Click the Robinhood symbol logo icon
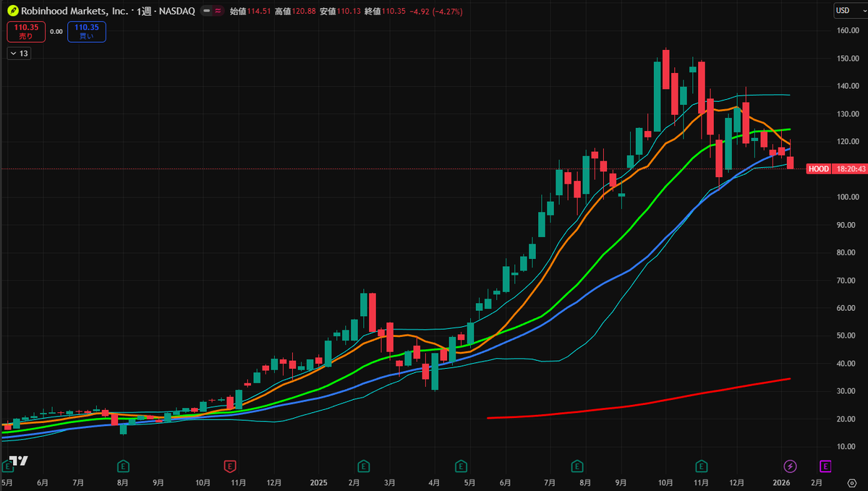Screen dimensions: 868x491 tap(12, 12)
